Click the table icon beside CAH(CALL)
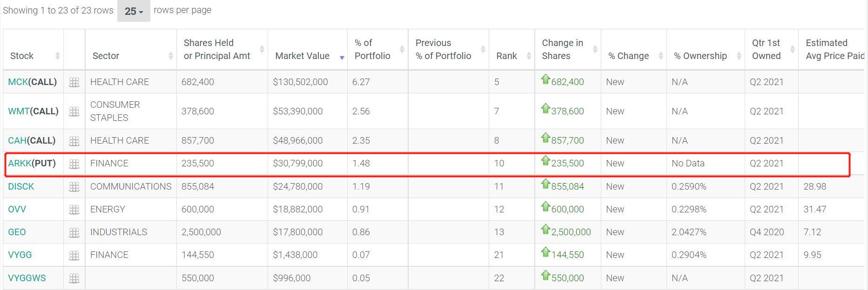 coord(74,141)
